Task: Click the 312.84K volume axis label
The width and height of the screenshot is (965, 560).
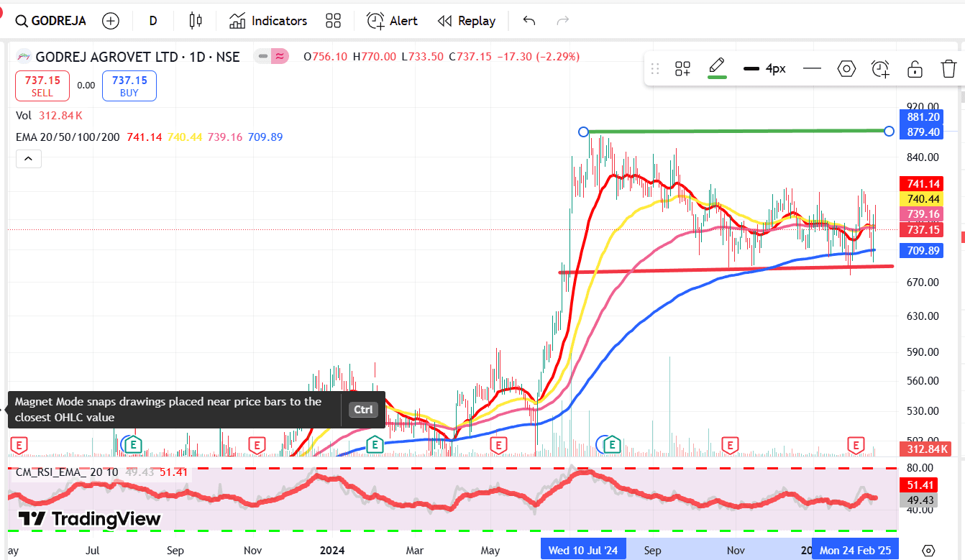Action: point(925,449)
